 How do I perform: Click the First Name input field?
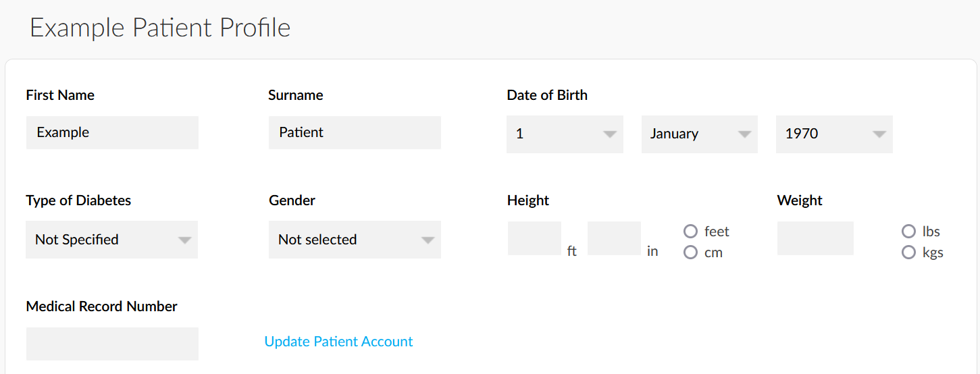112,132
